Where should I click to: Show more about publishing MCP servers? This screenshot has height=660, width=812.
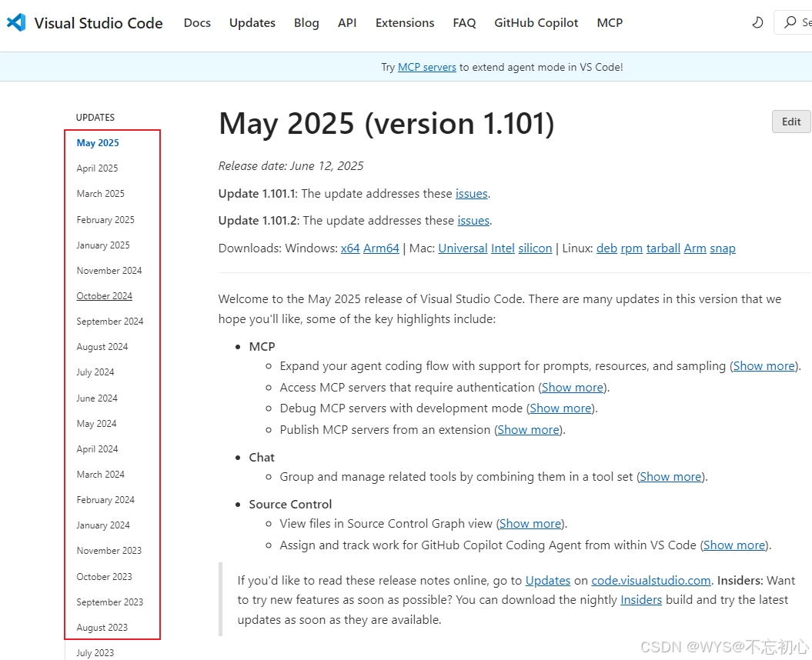[x=528, y=430]
